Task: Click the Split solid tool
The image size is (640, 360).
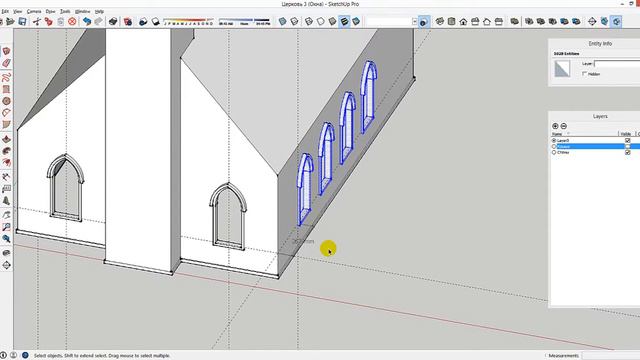Action: [576, 21]
